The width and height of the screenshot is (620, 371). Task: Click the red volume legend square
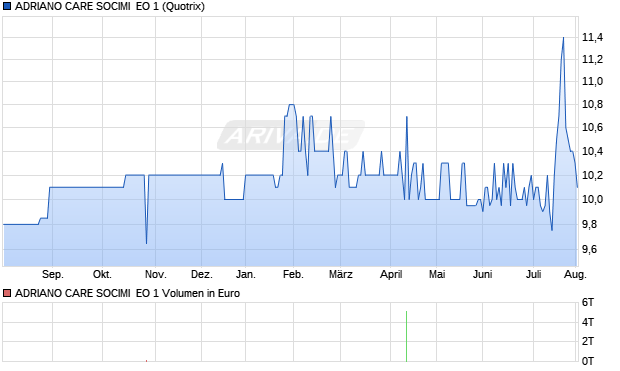7,293
